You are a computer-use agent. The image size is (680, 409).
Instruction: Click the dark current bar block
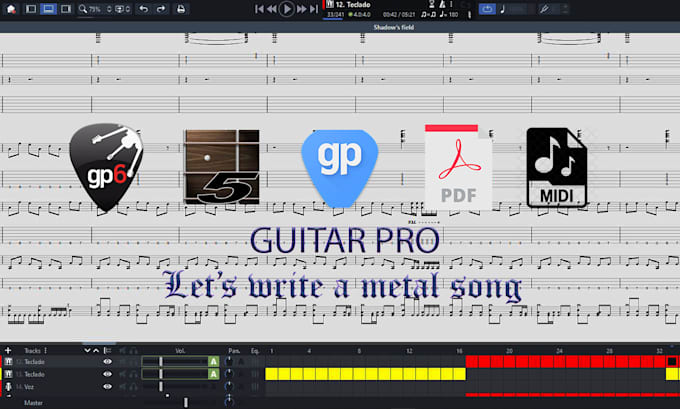672,361
